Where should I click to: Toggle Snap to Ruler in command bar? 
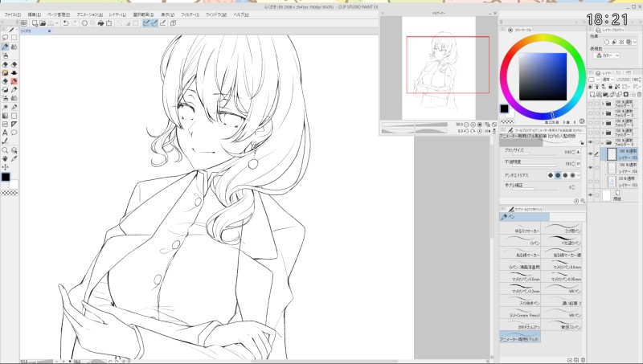point(145,23)
